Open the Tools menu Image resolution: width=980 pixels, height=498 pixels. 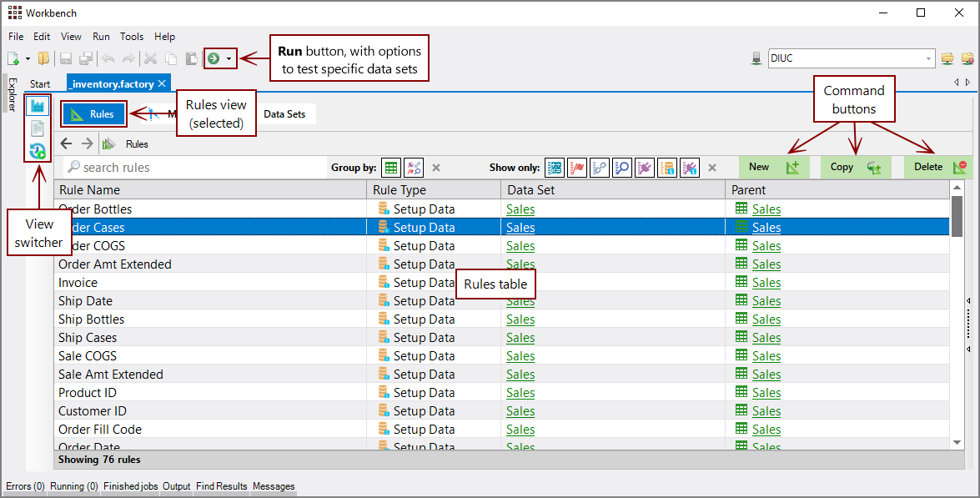click(131, 36)
